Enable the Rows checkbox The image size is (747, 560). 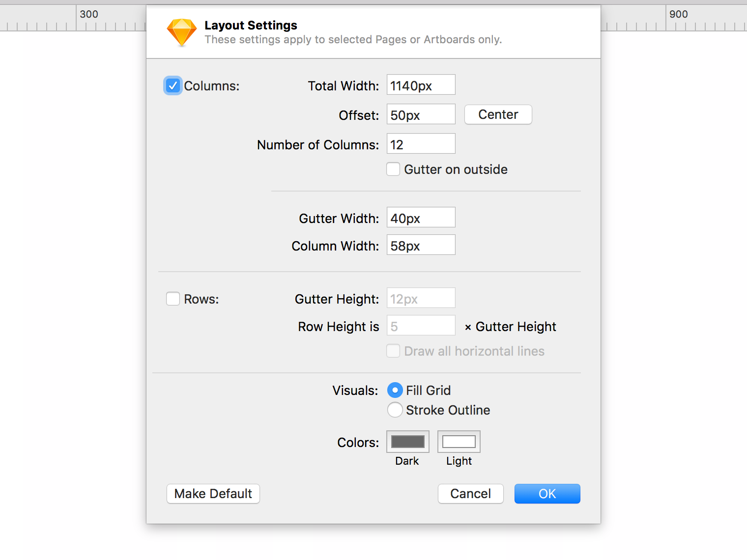click(x=173, y=299)
